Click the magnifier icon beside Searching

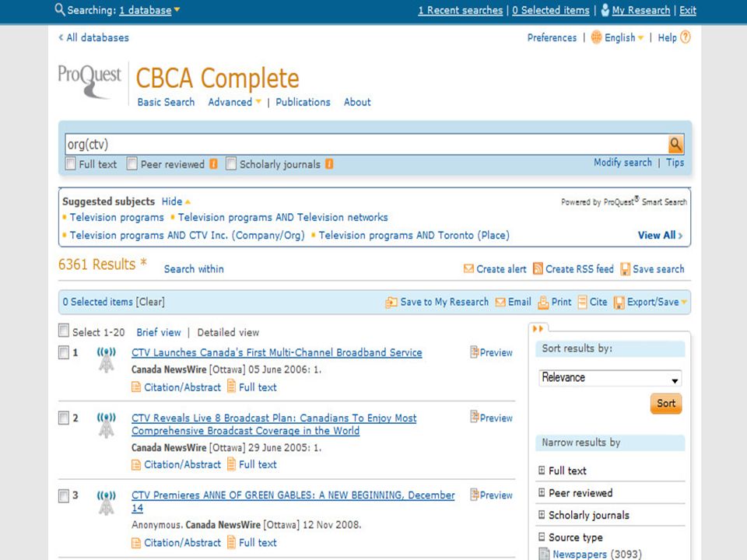[60, 9]
